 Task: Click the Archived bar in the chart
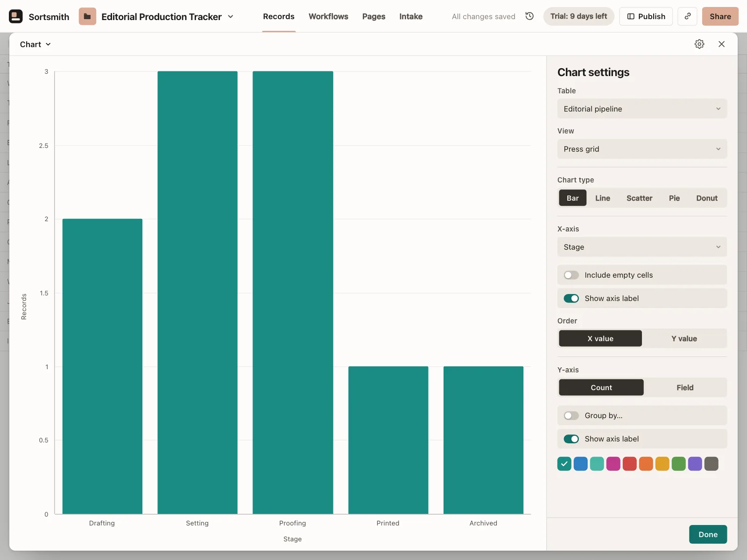[484, 440]
